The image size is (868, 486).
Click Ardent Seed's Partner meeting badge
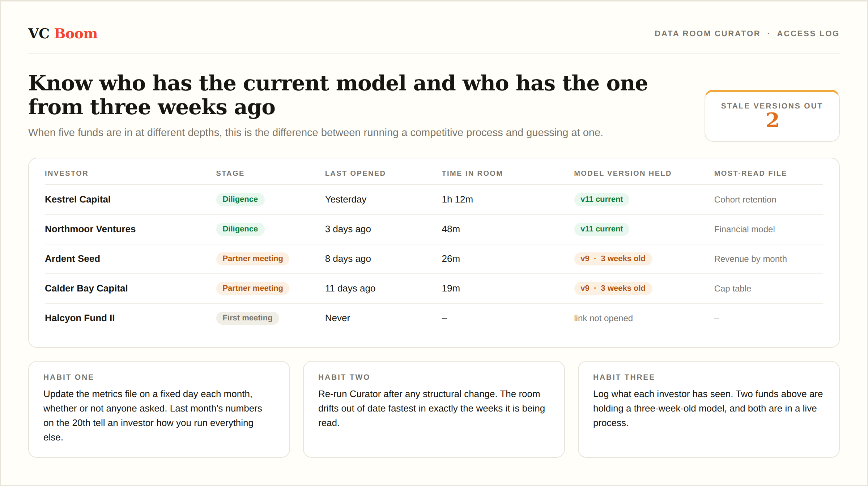252,259
